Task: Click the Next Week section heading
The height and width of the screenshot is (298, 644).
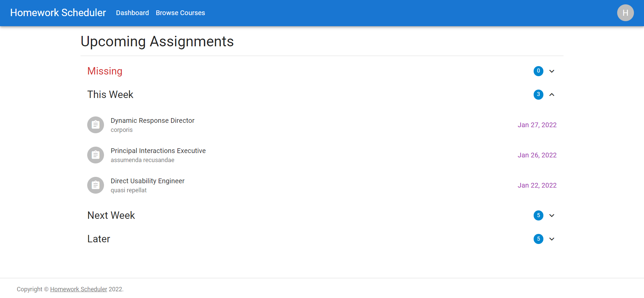Action: tap(111, 215)
